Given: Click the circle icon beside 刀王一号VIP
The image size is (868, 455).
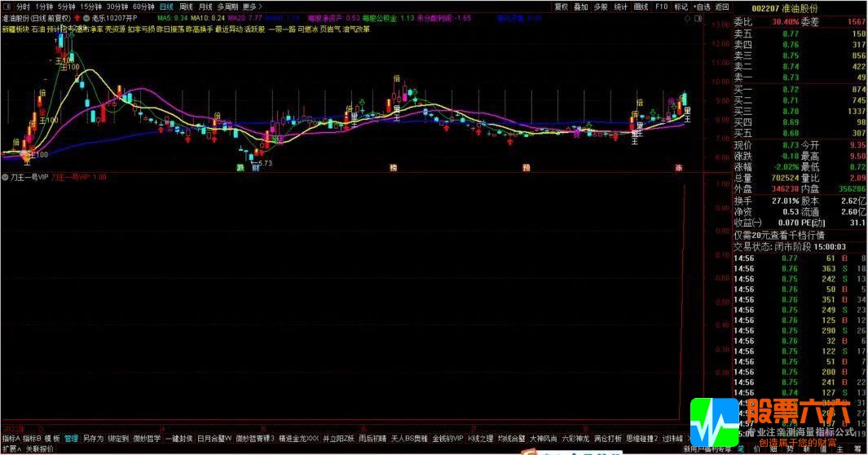Looking at the screenshot, I should click(5, 178).
